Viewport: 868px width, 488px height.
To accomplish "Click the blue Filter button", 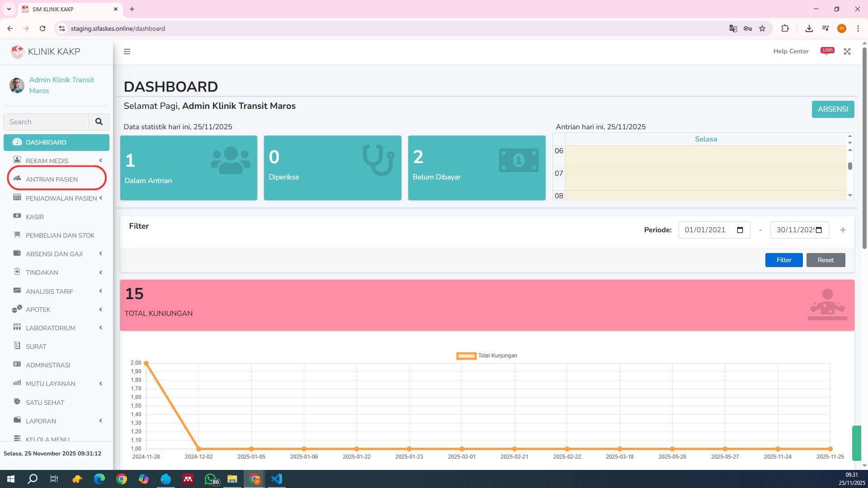I will coord(783,260).
